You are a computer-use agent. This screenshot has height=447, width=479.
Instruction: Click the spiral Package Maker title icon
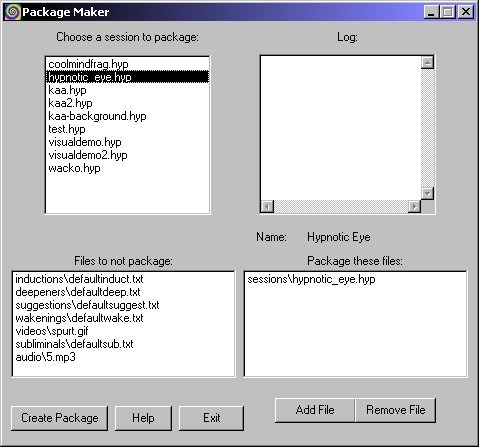point(13,12)
